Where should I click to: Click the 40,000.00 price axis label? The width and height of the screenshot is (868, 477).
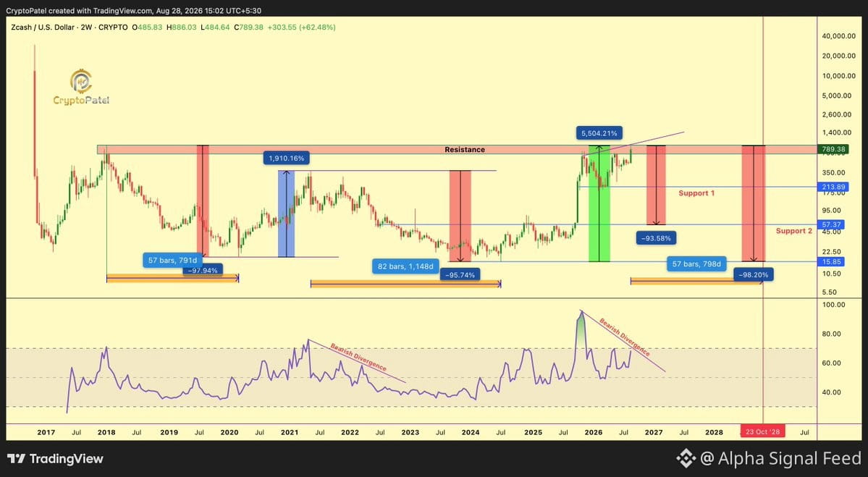838,36
